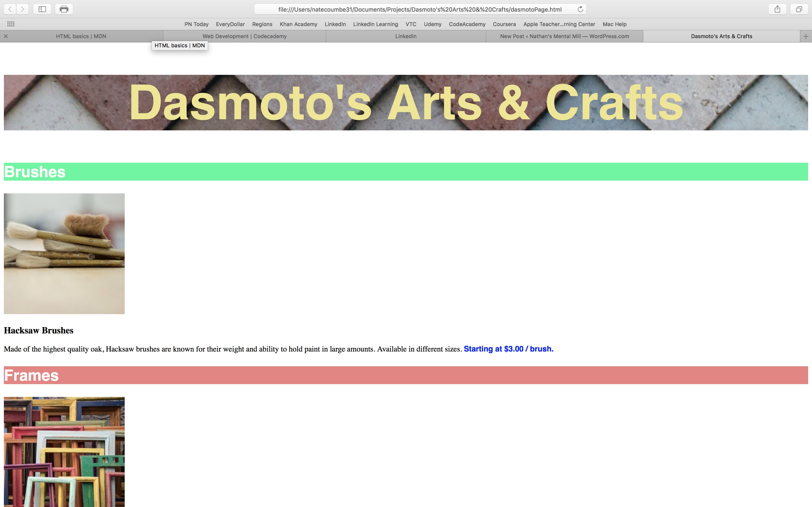Open New Post WordPress tab
The width and height of the screenshot is (812, 507).
[x=564, y=36]
